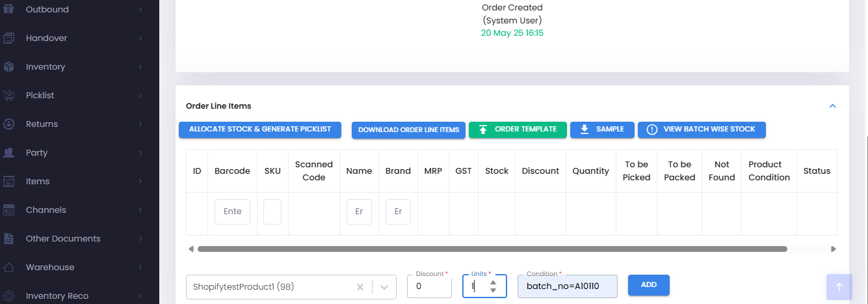Expand the Outbound menu chevron

coord(140,10)
